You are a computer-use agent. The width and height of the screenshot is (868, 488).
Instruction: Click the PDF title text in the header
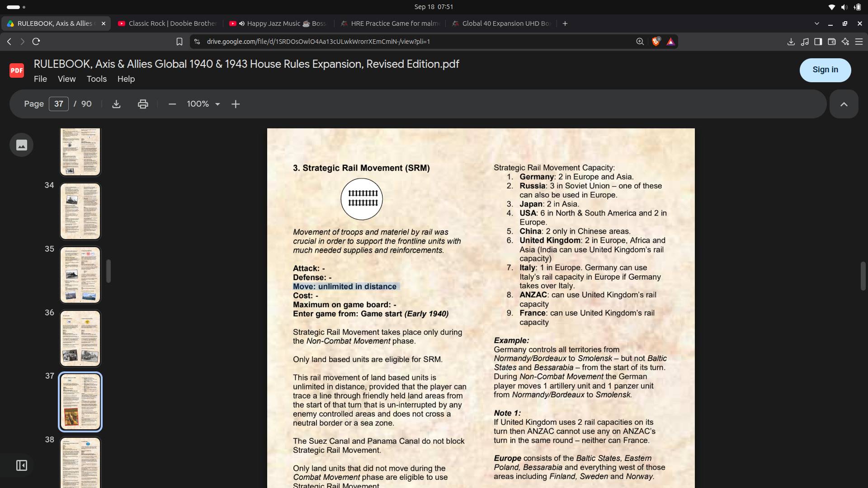pyautogui.click(x=246, y=64)
